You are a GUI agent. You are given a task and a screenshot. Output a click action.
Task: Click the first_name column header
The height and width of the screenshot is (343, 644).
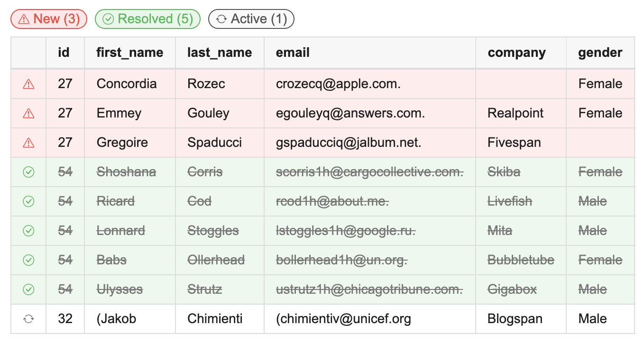click(x=129, y=53)
